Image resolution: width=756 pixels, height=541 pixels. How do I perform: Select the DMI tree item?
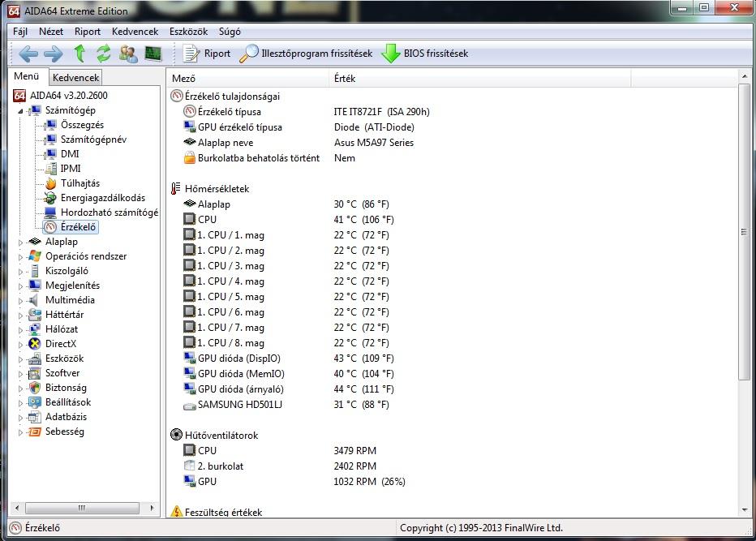70,154
